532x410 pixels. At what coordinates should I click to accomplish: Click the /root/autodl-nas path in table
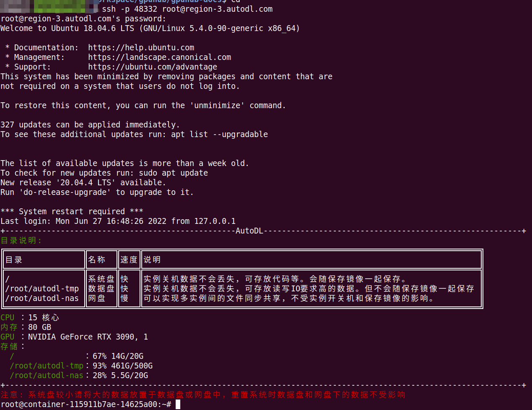tap(42, 298)
